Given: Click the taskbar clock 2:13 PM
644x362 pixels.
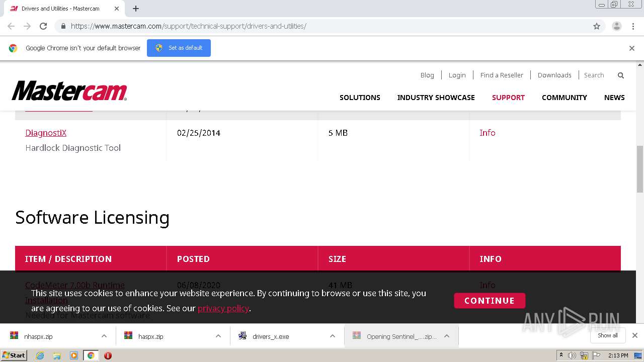Looking at the screenshot, I should click(x=618, y=355).
